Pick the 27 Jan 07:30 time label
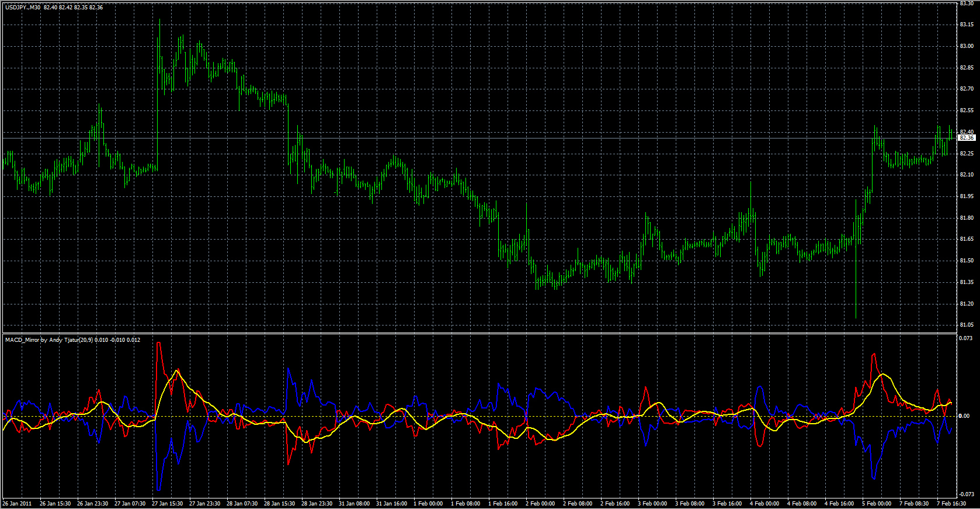 pos(130,504)
